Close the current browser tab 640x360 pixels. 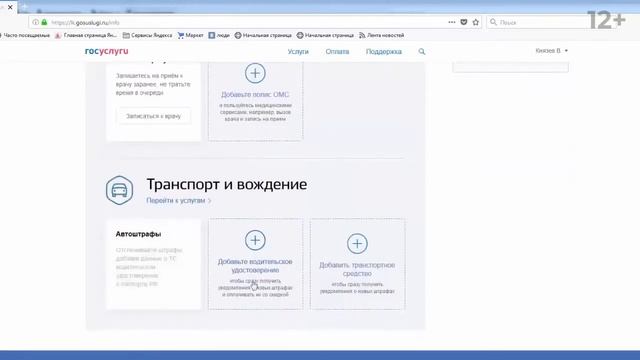point(10,7)
